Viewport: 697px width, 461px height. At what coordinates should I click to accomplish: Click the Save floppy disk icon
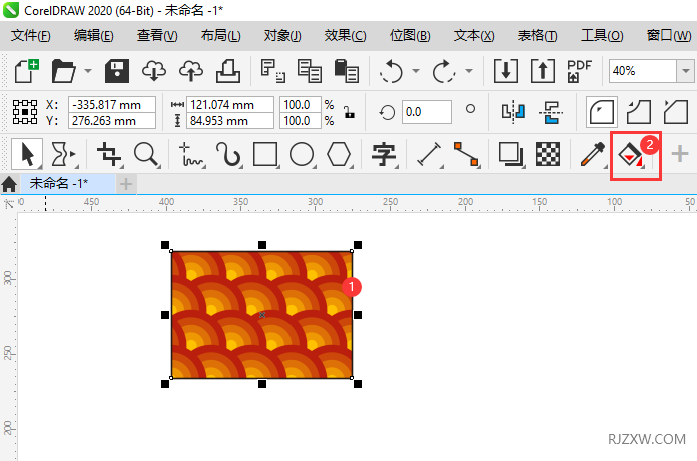pyautogui.click(x=118, y=71)
